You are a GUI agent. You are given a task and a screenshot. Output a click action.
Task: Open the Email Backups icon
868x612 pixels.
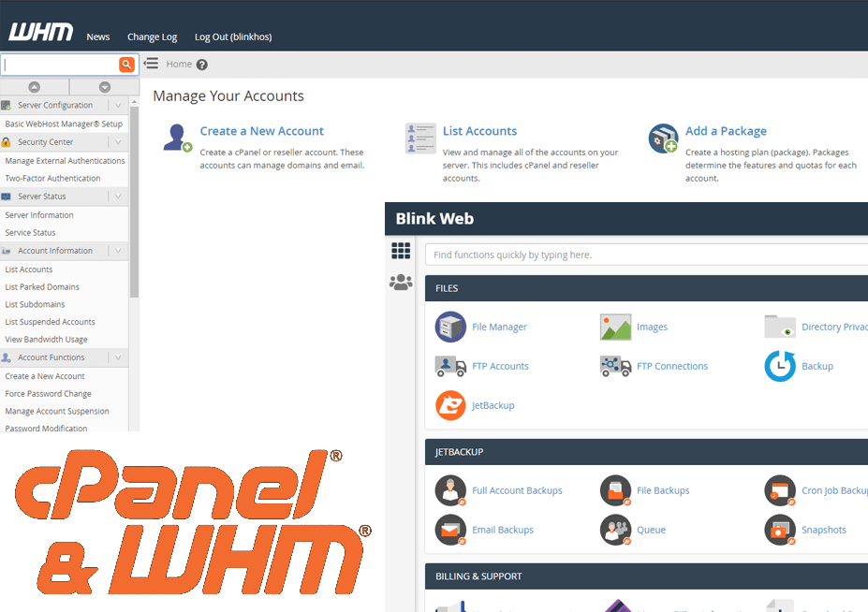coord(450,530)
